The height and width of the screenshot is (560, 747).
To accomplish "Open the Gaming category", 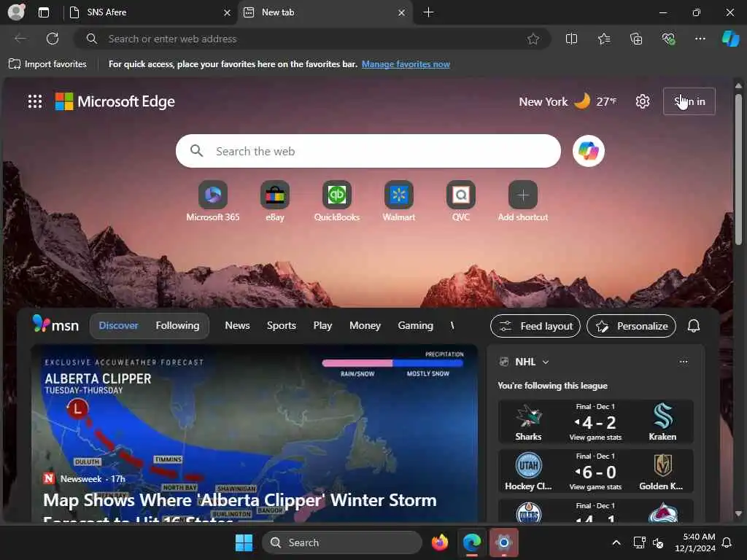I will 415,326.
